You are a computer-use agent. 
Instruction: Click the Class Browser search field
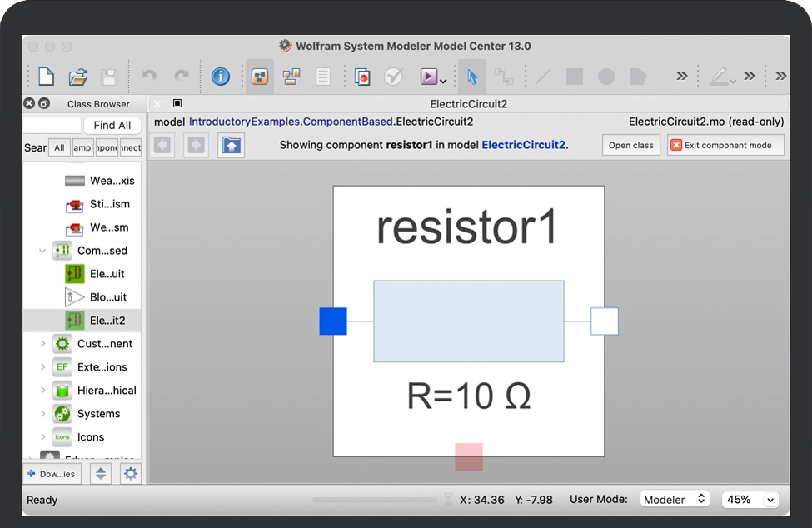52,125
